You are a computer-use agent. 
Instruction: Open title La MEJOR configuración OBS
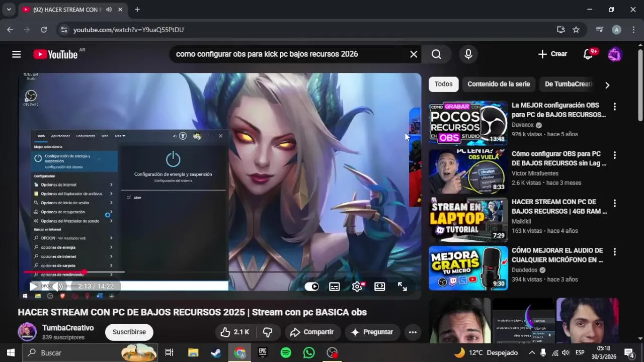558,110
